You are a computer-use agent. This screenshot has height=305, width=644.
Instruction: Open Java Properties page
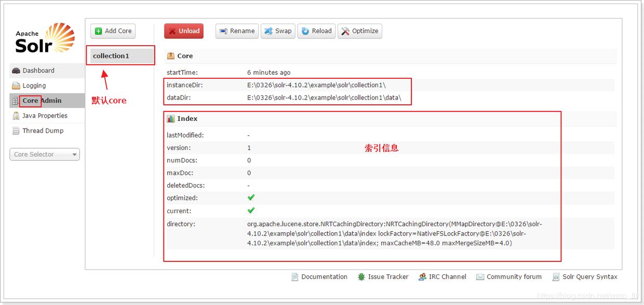click(x=47, y=116)
